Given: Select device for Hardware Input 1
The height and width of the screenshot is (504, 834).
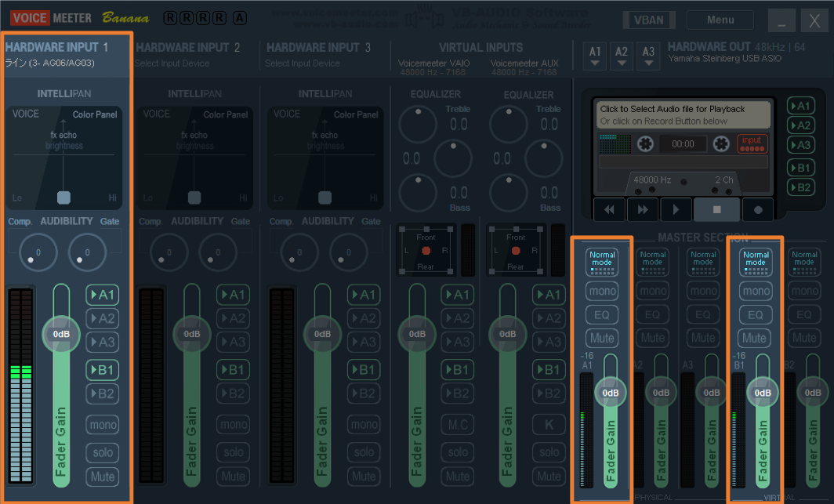Looking at the screenshot, I should [x=50, y=63].
